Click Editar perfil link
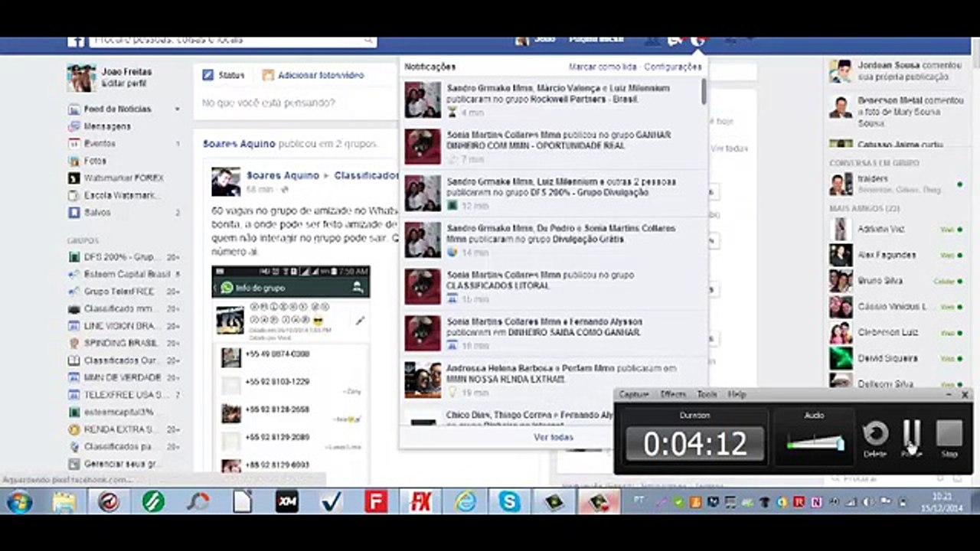 click(124, 83)
